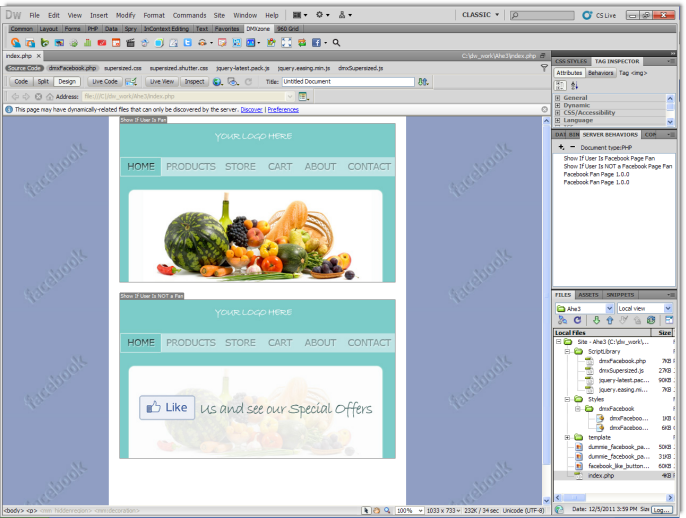Click the Refresh Design View icon
Viewport: 686px width, 518px height.
[248, 81]
